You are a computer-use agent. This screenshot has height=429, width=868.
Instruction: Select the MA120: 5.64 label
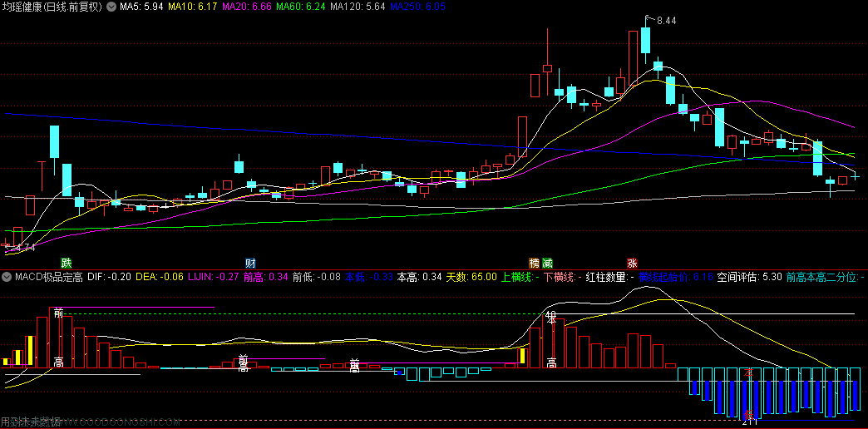[358, 7]
